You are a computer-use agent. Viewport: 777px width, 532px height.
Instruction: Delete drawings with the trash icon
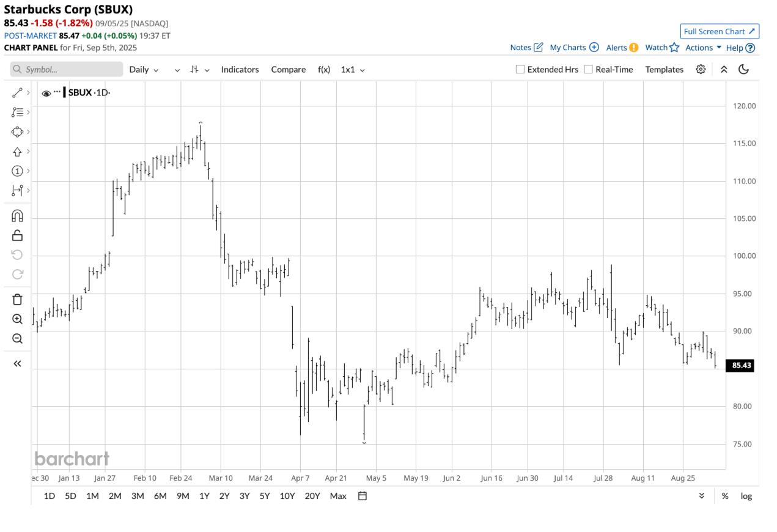point(17,300)
